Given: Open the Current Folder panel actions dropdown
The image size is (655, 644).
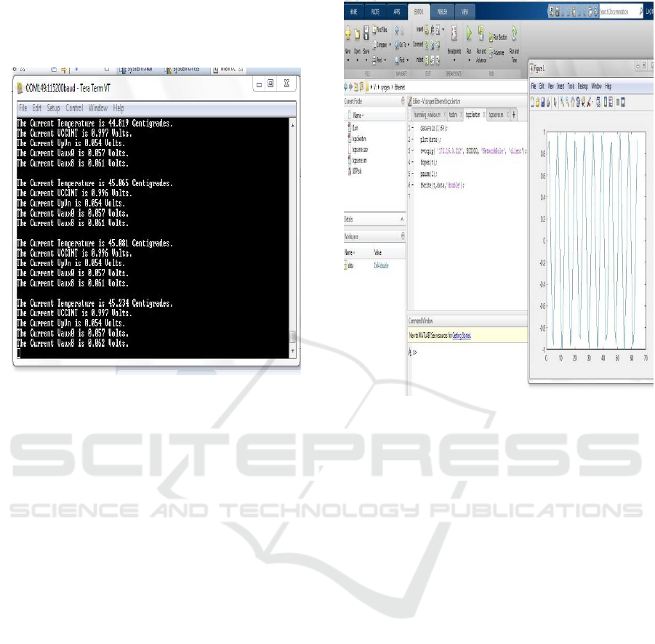Looking at the screenshot, I should [403, 101].
